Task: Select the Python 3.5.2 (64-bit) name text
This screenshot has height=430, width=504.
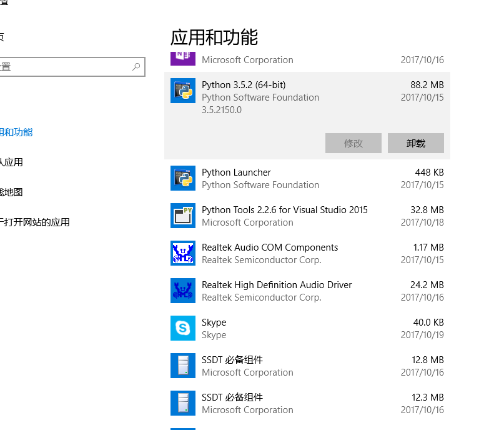Action: click(x=244, y=85)
